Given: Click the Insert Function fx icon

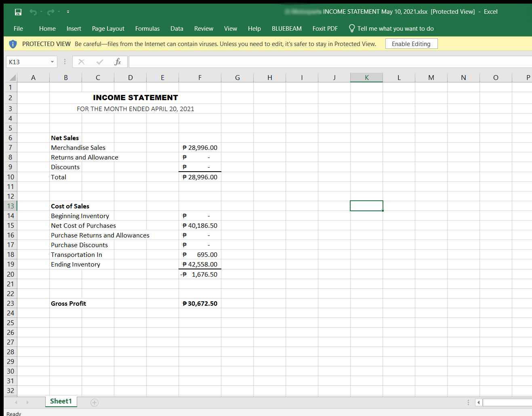Looking at the screenshot, I should pos(118,62).
